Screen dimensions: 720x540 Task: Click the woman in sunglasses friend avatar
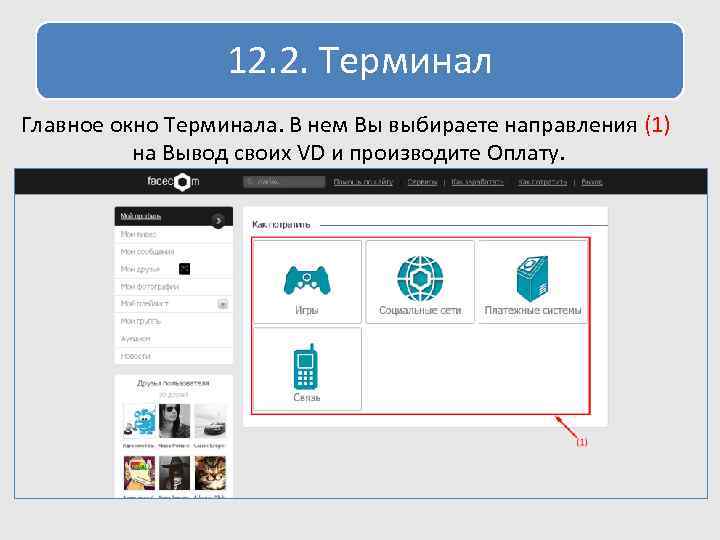[174, 422]
